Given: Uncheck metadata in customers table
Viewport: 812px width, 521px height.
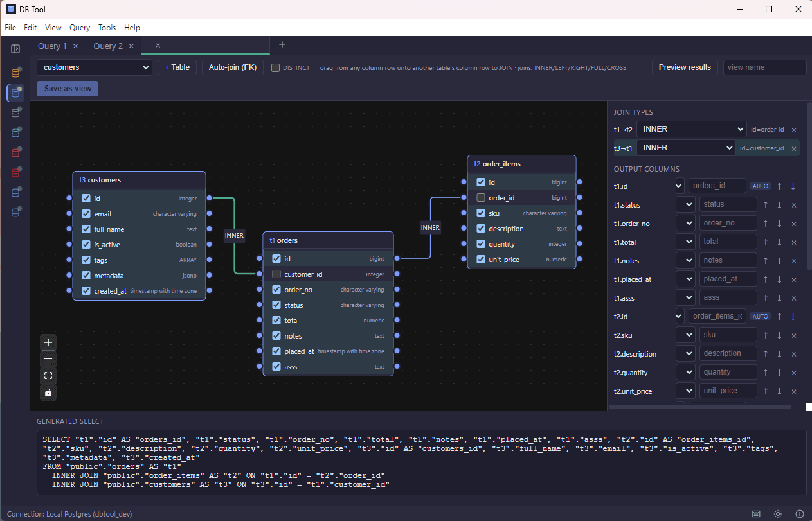Looking at the screenshot, I should 86,276.
